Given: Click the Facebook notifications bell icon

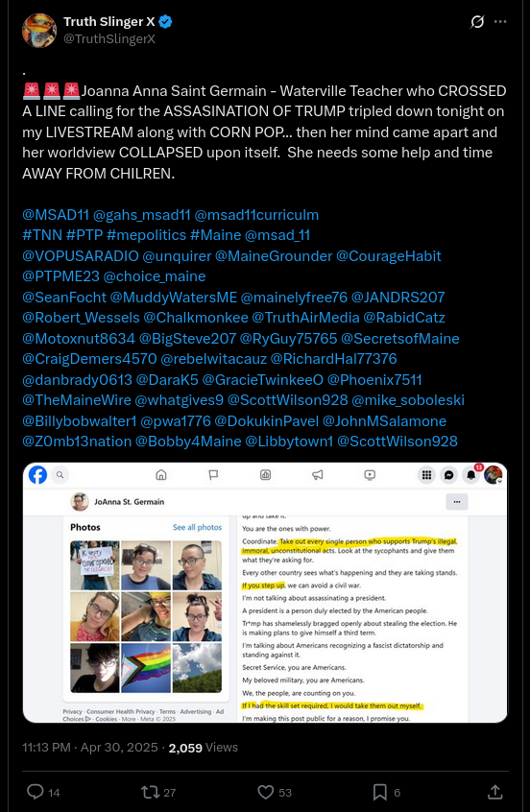Looking at the screenshot, I should [470, 475].
